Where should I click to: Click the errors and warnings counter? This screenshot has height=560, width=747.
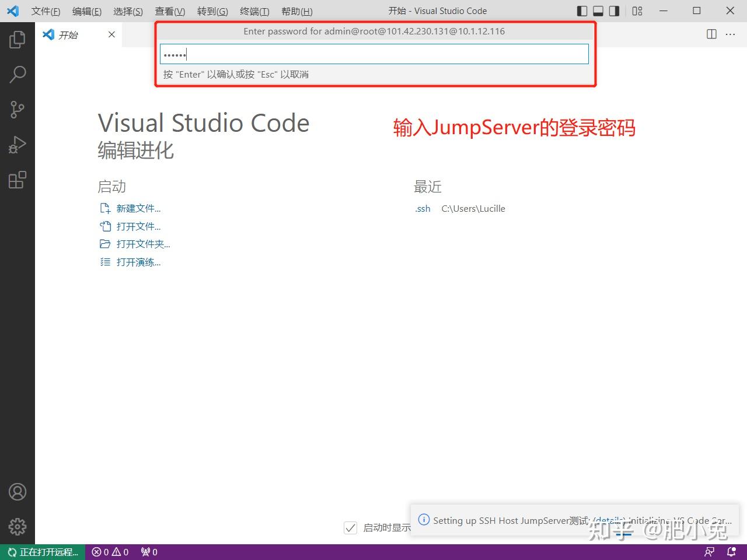tap(110, 551)
